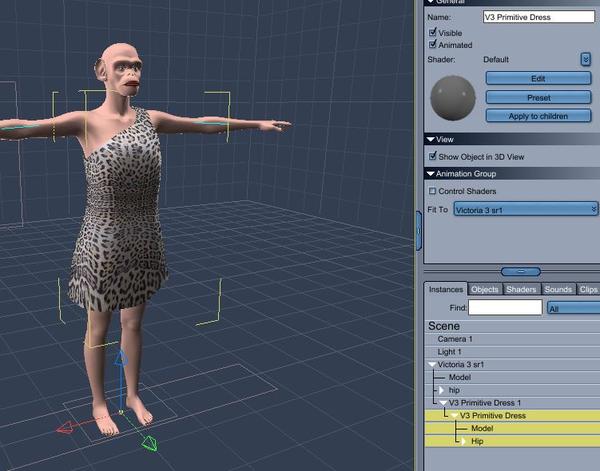The height and width of the screenshot is (471, 600).
Task: Expand the hip node under Victoria 3 sr1
Action: click(x=441, y=390)
